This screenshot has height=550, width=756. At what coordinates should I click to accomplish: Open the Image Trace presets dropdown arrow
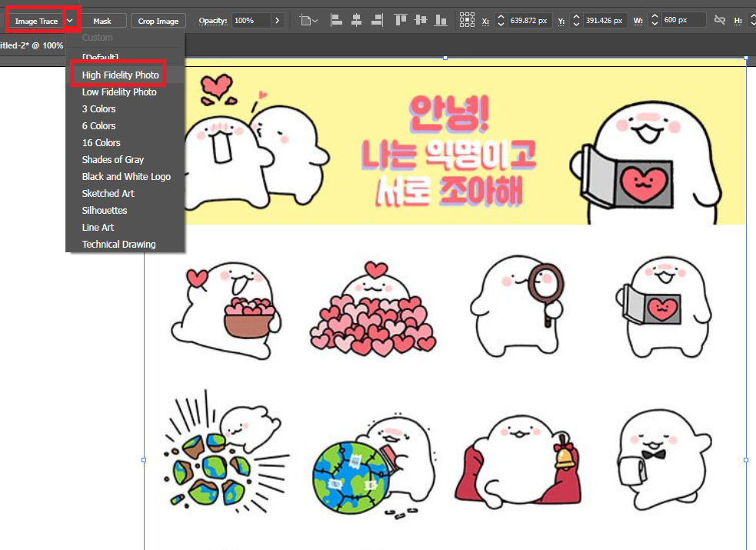click(70, 21)
